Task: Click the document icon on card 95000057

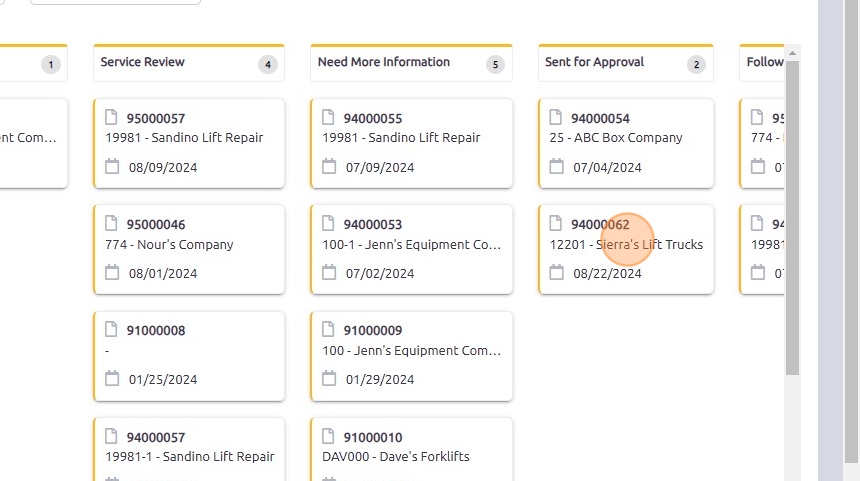Action: (112, 118)
